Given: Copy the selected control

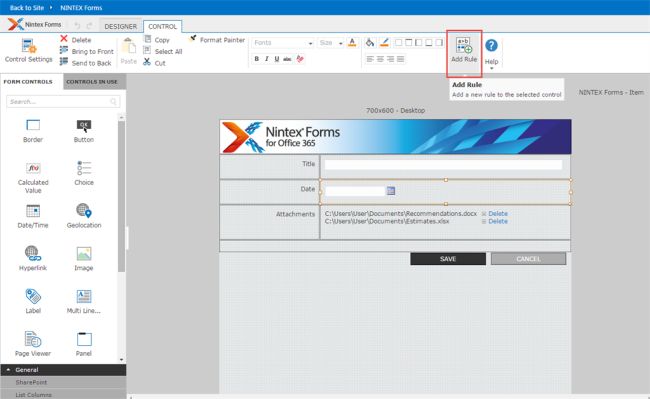Looking at the screenshot, I should (157, 39).
